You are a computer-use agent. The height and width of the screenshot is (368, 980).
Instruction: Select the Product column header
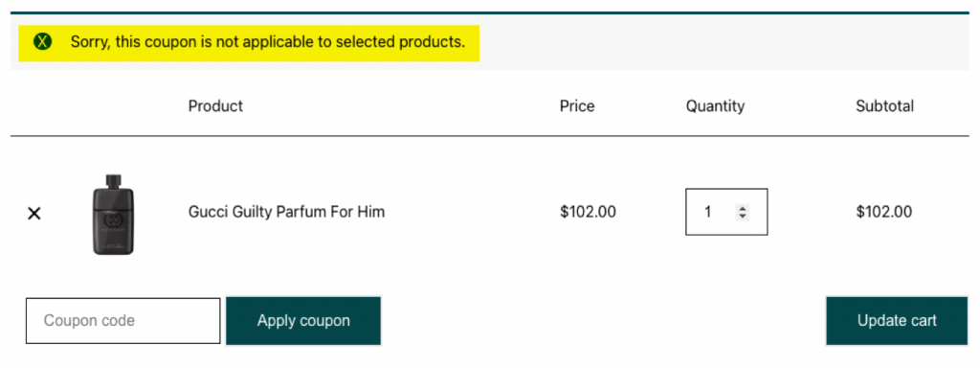click(215, 105)
